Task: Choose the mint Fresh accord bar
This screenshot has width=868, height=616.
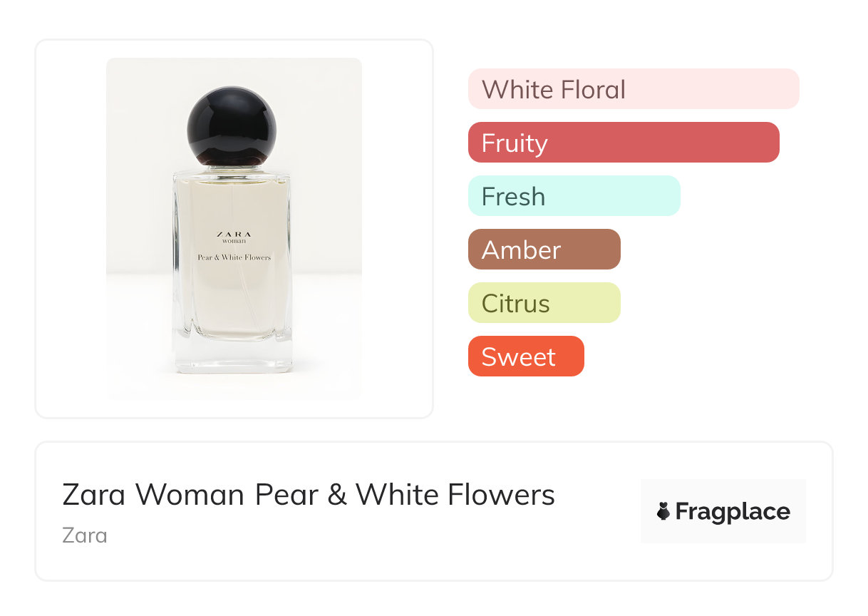Action: pos(574,196)
